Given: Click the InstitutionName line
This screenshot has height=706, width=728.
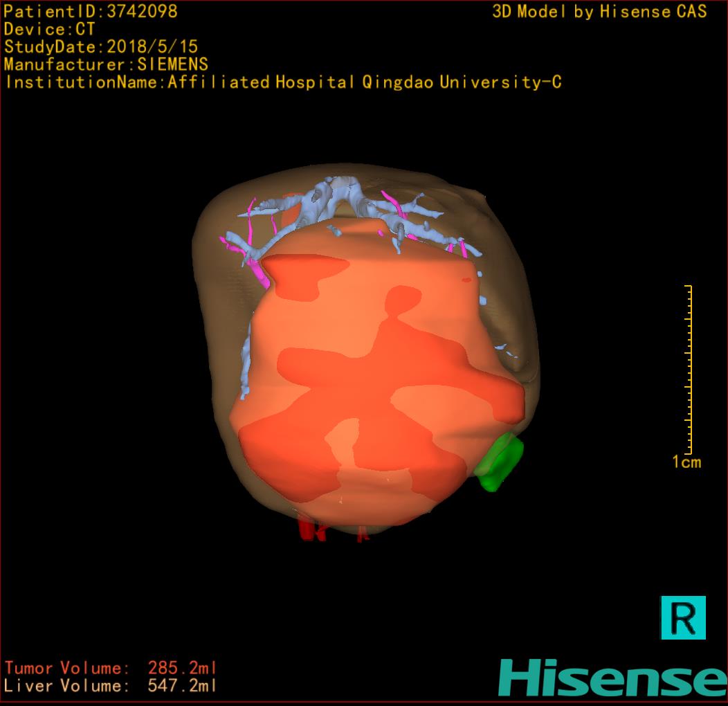Looking at the screenshot, I should tap(283, 82).
